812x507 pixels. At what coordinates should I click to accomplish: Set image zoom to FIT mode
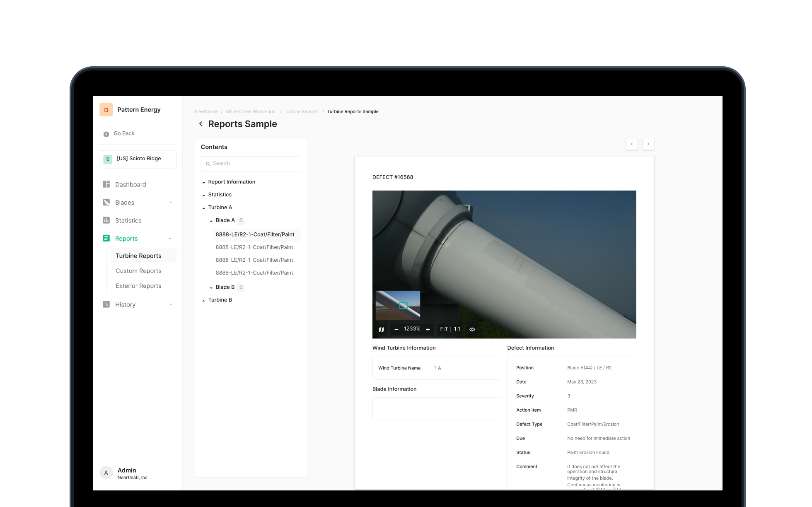pos(444,329)
